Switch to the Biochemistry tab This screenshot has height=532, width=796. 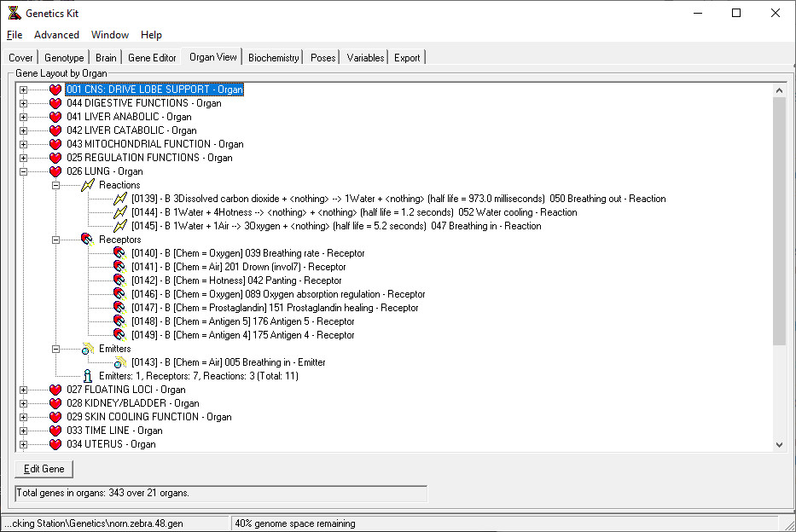(272, 57)
